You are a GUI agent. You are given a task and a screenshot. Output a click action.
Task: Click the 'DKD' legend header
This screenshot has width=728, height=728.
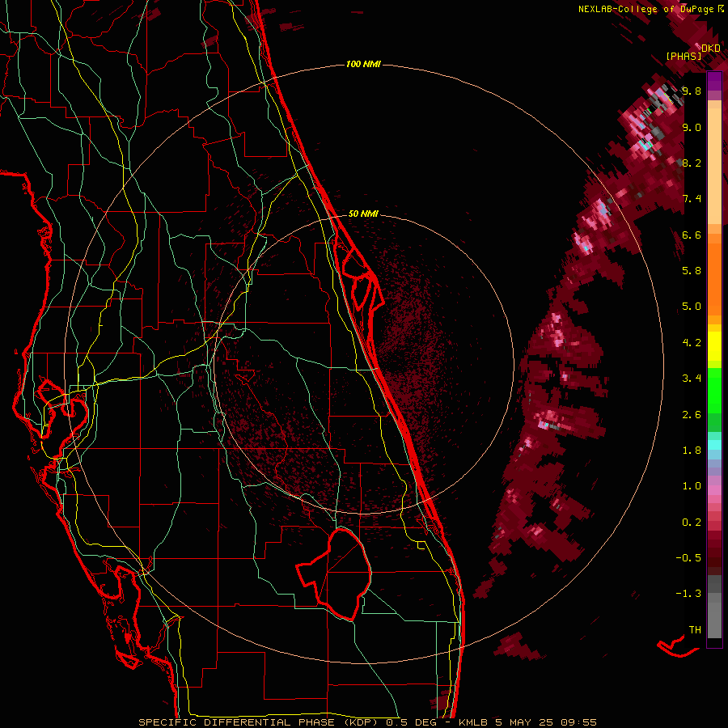pos(710,49)
